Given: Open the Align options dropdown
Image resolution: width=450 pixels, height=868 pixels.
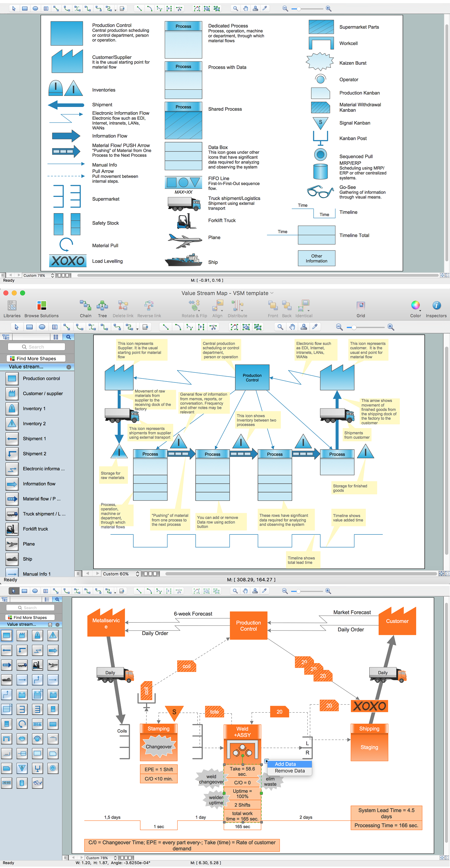Looking at the screenshot, I should coord(217,308).
